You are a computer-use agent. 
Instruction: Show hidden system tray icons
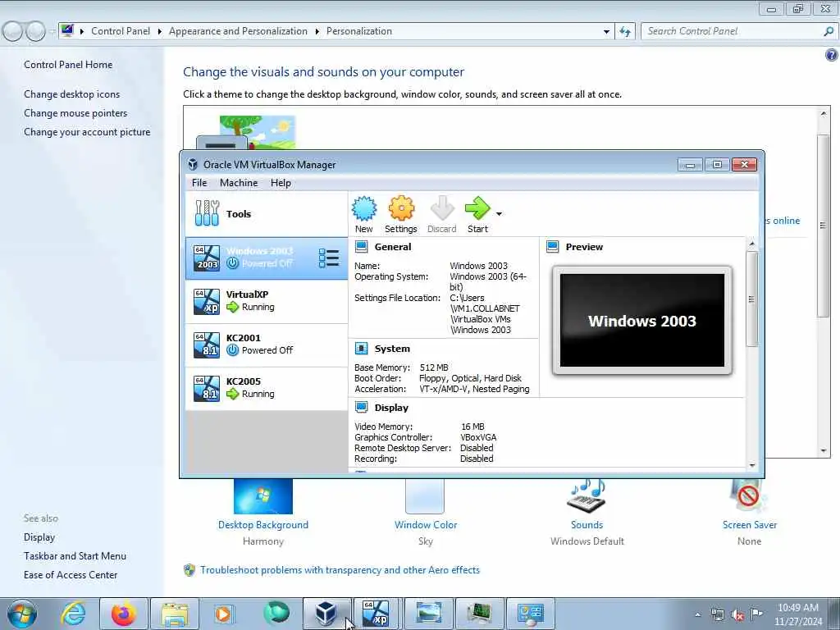pos(697,614)
